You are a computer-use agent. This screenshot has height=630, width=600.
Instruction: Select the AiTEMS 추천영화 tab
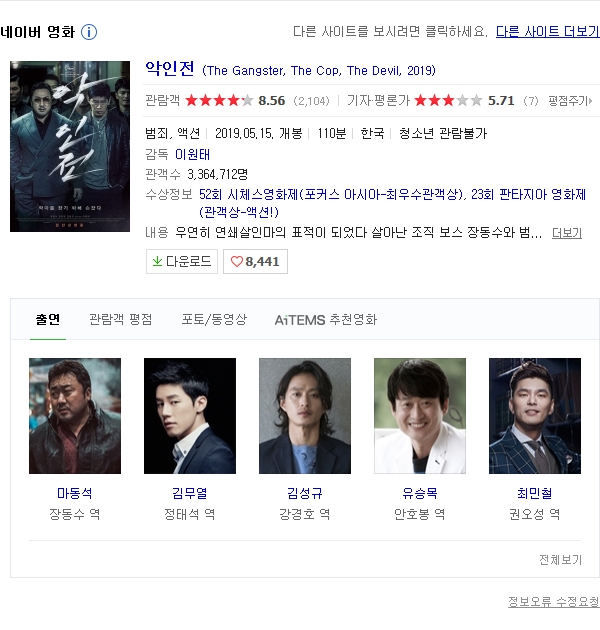click(x=326, y=320)
